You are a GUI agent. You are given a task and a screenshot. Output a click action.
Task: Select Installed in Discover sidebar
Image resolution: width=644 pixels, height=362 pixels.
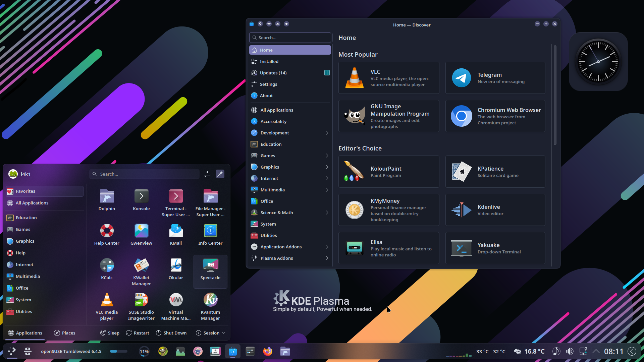tap(290, 61)
